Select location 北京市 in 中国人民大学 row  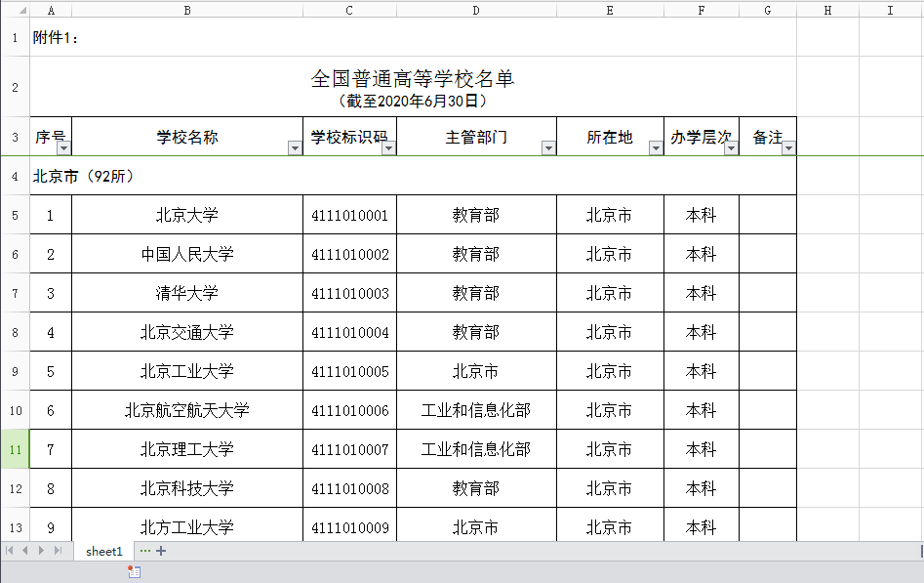tap(610, 254)
